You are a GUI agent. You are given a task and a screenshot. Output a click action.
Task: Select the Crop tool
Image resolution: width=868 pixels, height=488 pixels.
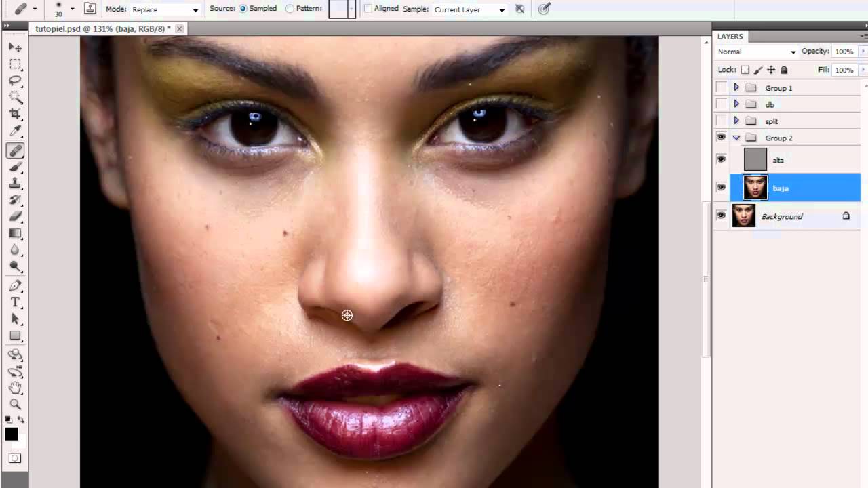[15, 114]
